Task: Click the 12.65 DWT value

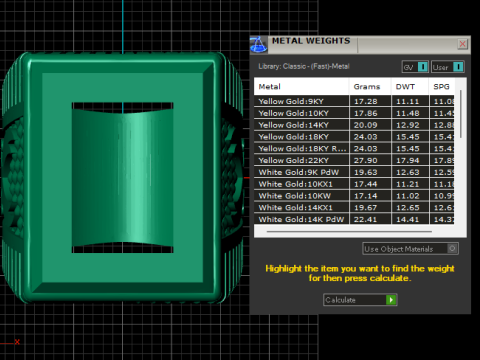Action: pyautogui.click(x=408, y=208)
